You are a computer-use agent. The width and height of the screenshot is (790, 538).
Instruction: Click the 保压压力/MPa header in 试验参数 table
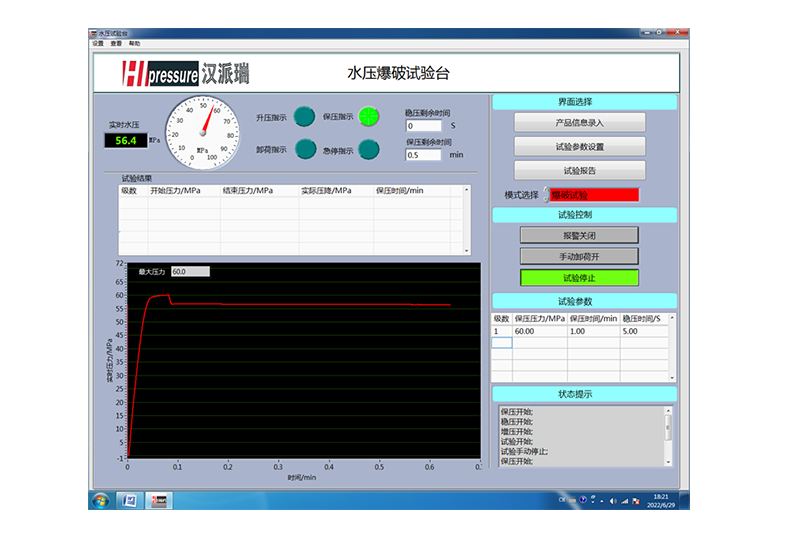[x=540, y=319]
